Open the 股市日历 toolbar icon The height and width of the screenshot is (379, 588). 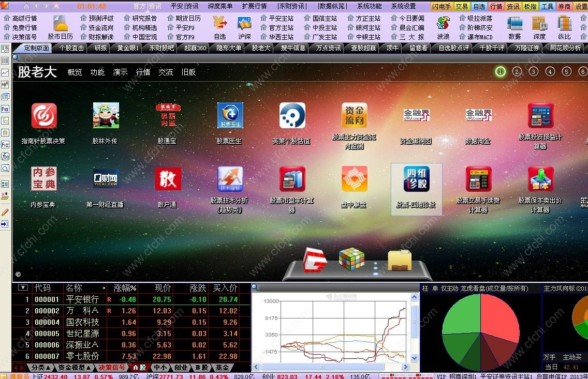pyautogui.click(x=61, y=28)
